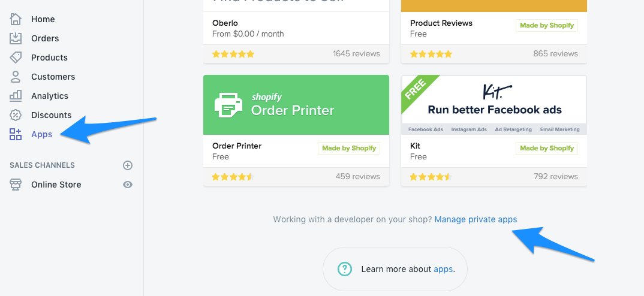Click 'Facebook Ads' label on Kit banner
Screen dimensions: 644x296
pyautogui.click(x=426, y=129)
